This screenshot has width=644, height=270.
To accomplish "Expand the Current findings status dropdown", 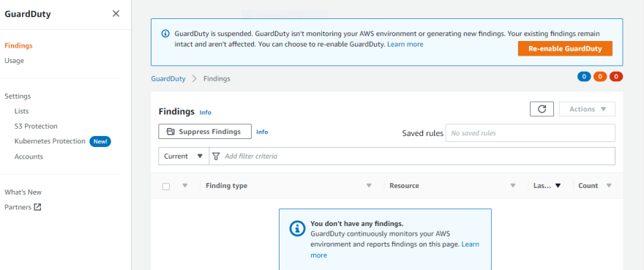I will 184,156.
